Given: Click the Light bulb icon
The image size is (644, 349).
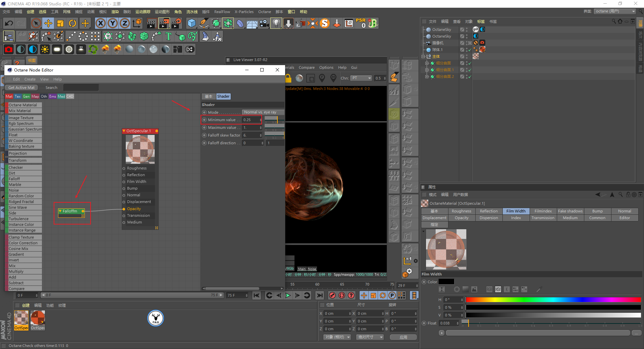Looking at the screenshot, I should [x=276, y=23].
